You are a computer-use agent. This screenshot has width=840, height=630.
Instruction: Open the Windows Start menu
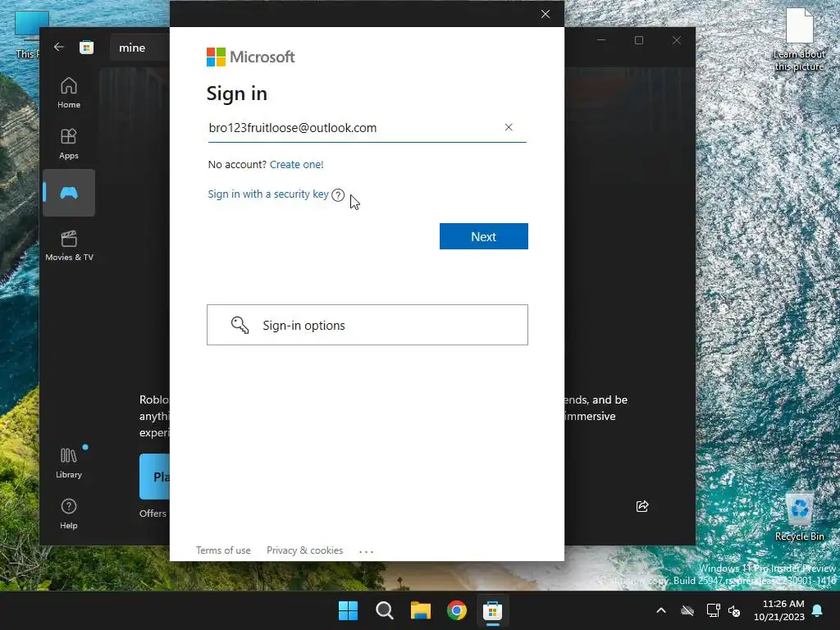348,610
